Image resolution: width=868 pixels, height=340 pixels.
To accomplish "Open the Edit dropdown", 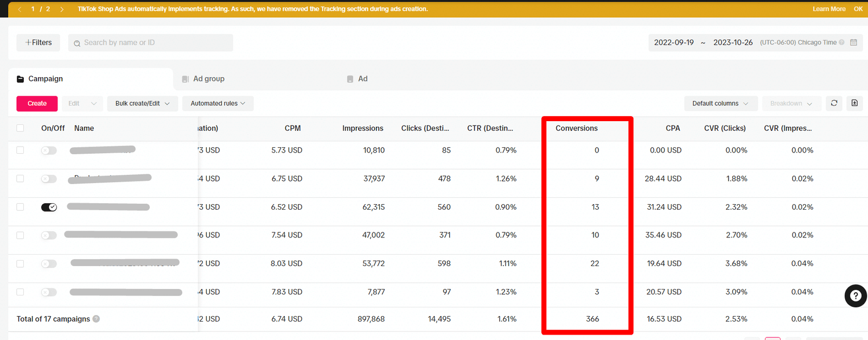I will point(82,103).
